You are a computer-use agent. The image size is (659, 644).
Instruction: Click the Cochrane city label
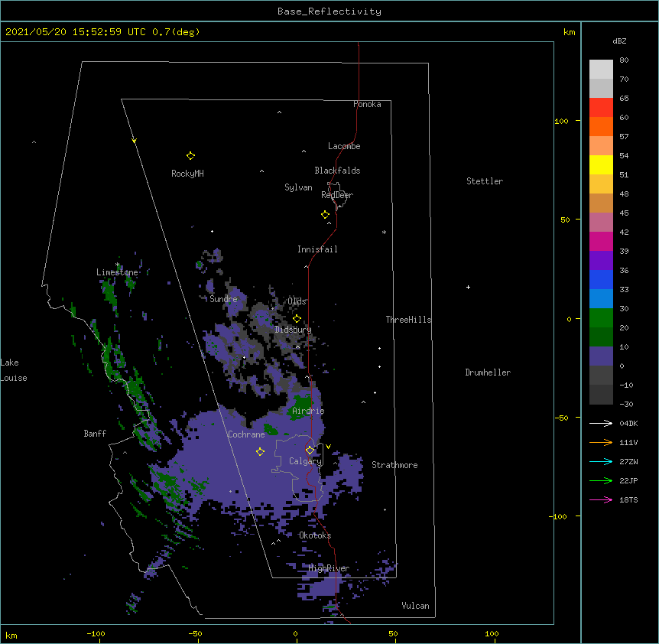[246, 434]
